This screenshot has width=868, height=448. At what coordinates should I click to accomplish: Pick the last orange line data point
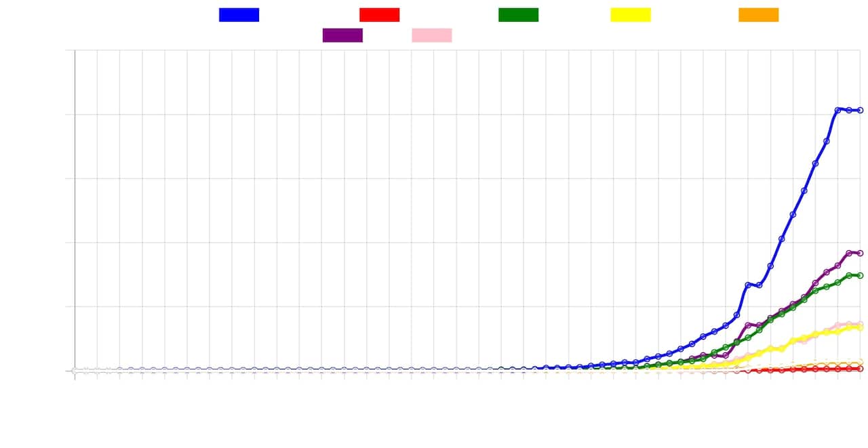click(860, 363)
